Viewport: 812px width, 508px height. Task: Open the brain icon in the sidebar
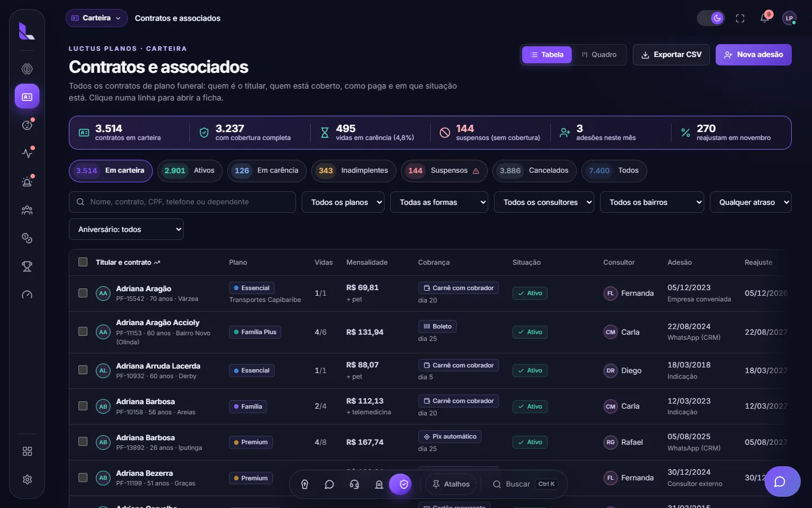27,69
